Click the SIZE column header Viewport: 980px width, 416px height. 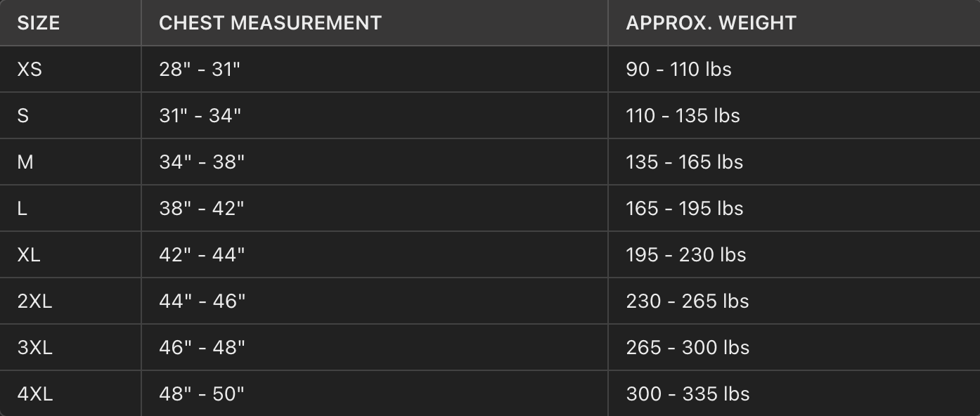[39, 23]
